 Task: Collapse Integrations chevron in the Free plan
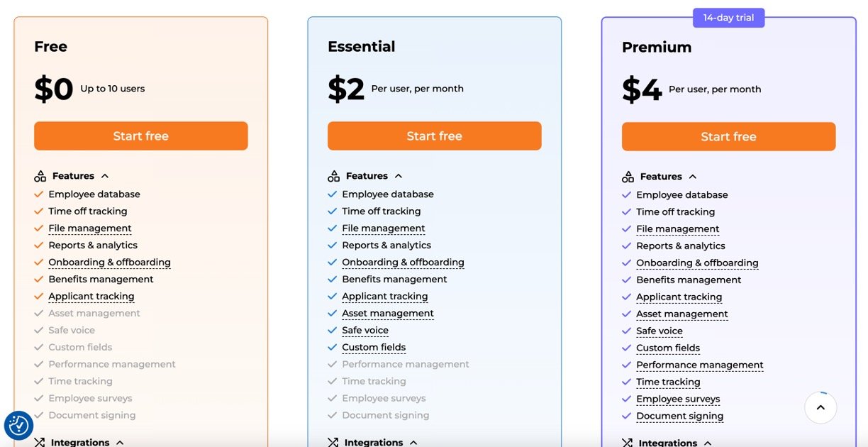120,442
